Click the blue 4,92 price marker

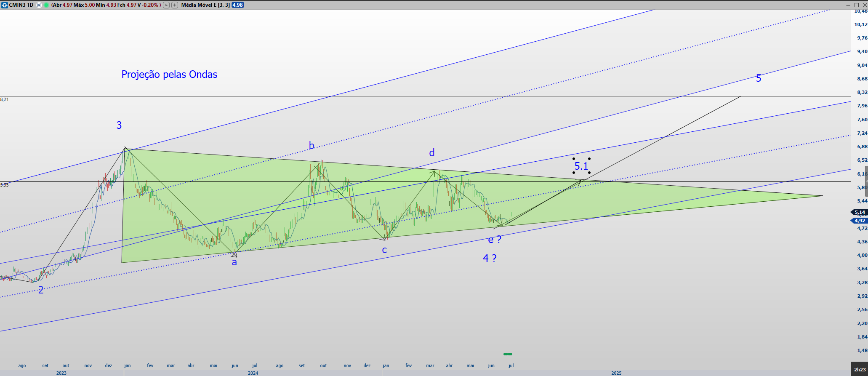tap(860, 221)
